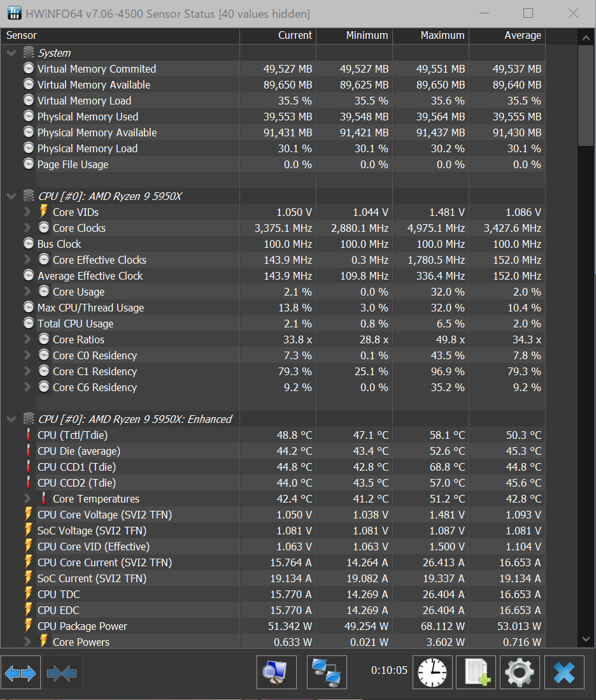The height and width of the screenshot is (700, 596).
Task: Click the lightning icon beside Core VIDs
Action: point(44,211)
